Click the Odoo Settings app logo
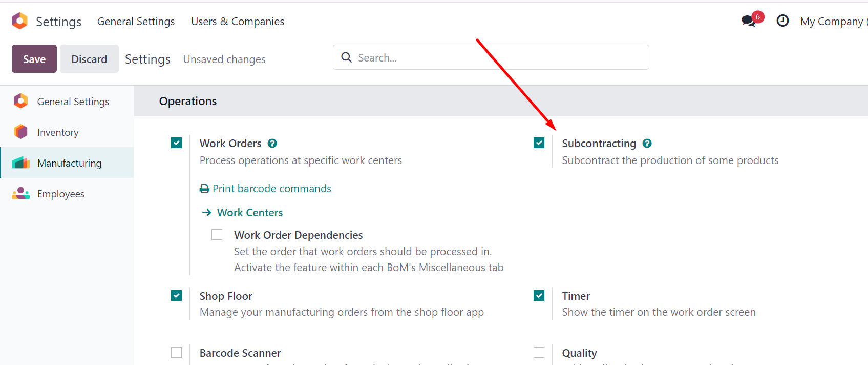The width and height of the screenshot is (868, 365). click(x=19, y=21)
